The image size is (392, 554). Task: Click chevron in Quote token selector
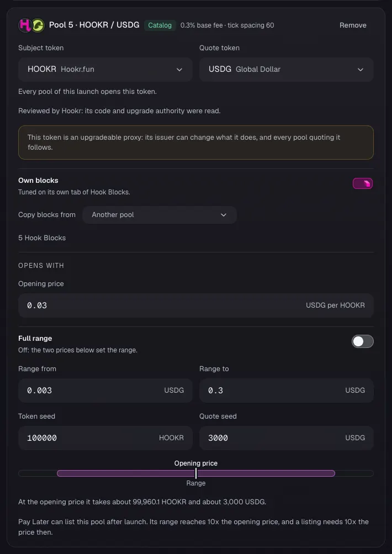(360, 70)
